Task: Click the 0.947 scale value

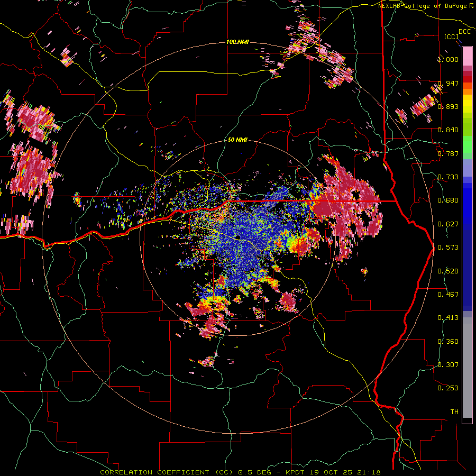Action: pyautogui.click(x=448, y=83)
